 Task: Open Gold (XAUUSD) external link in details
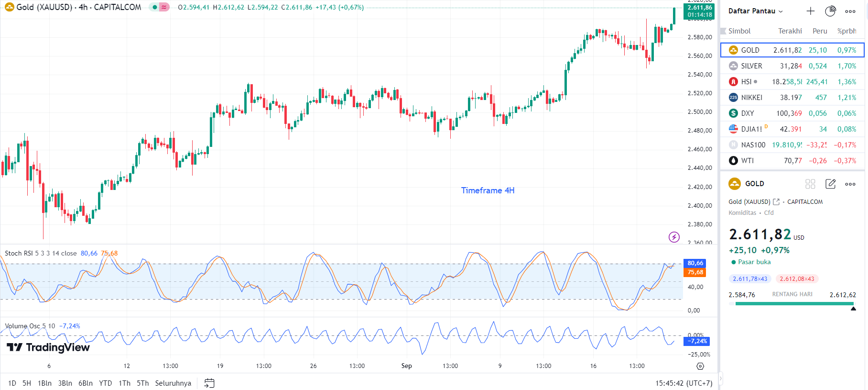tap(776, 202)
